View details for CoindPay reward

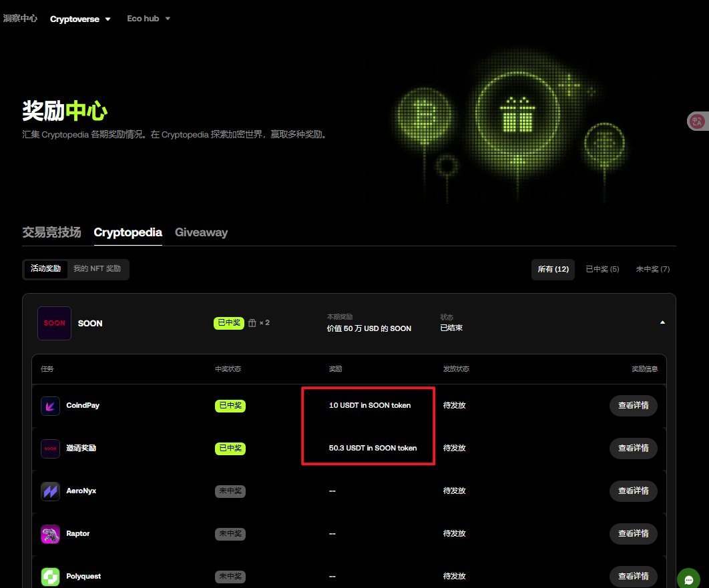[x=633, y=405]
